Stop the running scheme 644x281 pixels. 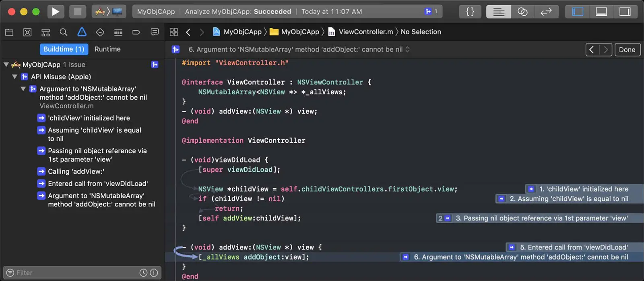tap(78, 12)
